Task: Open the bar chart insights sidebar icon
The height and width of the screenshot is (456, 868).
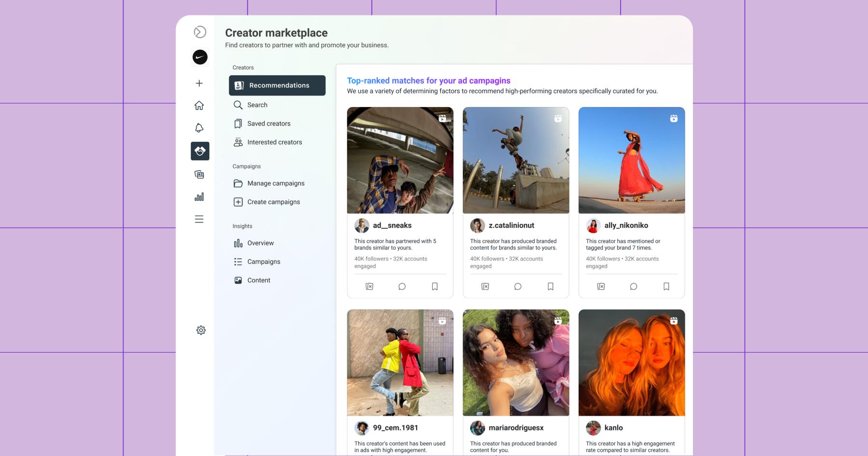Action: pyautogui.click(x=199, y=196)
